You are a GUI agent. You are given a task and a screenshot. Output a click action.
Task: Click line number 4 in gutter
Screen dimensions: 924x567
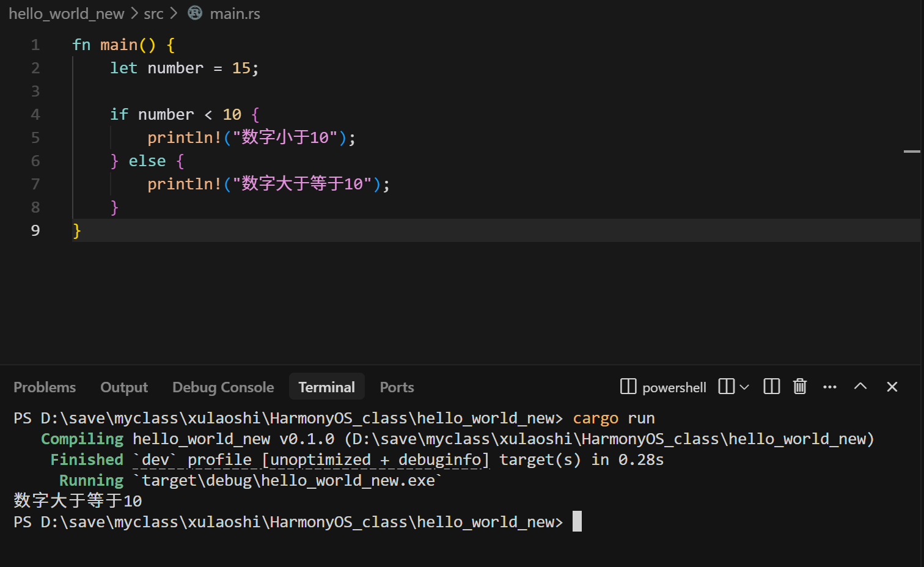(x=35, y=115)
